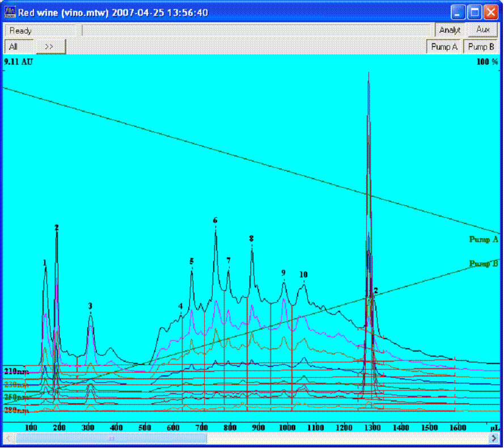The image size is (504, 448).
Task: Select peak label 7 on the chromatogram
Action: 228,260
